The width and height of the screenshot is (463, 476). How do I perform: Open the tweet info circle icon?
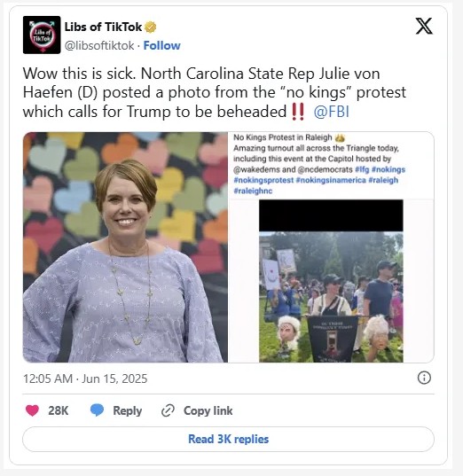tap(424, 378)
